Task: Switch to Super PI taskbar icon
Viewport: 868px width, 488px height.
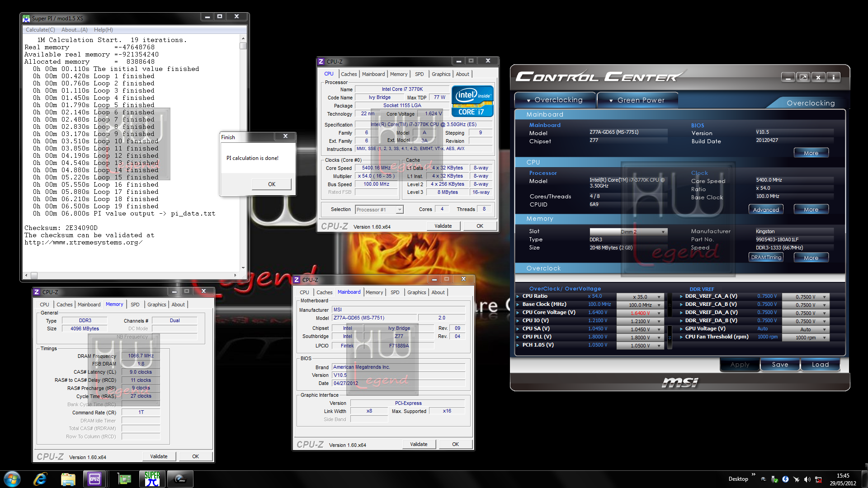Action: 152,479
